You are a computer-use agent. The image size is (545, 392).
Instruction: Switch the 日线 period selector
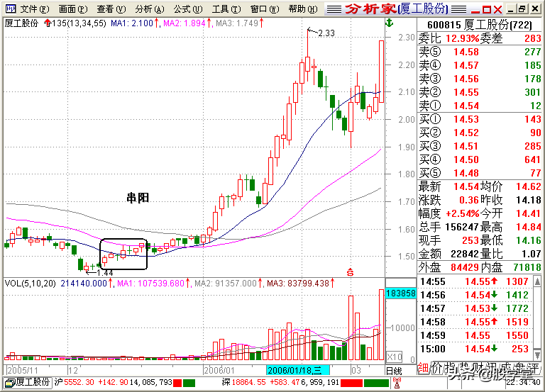click(x=394, y=371)
